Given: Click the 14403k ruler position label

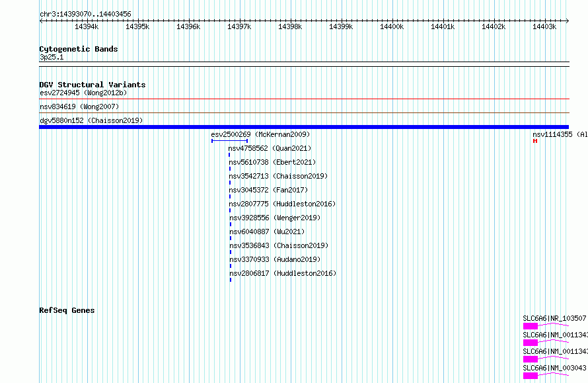Looking at the screenshot, I should (544, 26).
